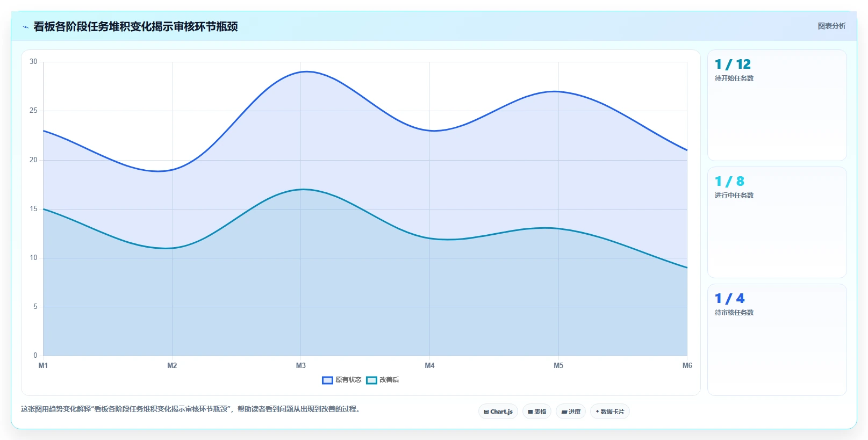Select the 待开始任务数 1/12 card
This screenshot has width=868, height=440.
(x=777, y=105)
